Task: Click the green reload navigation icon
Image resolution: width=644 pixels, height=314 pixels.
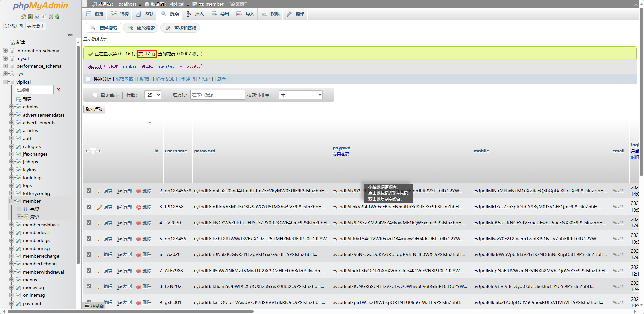Action: point(57,17)
